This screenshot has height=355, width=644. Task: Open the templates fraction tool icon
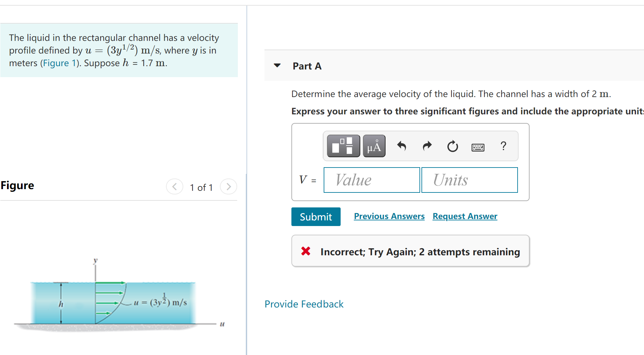[343, 146]
